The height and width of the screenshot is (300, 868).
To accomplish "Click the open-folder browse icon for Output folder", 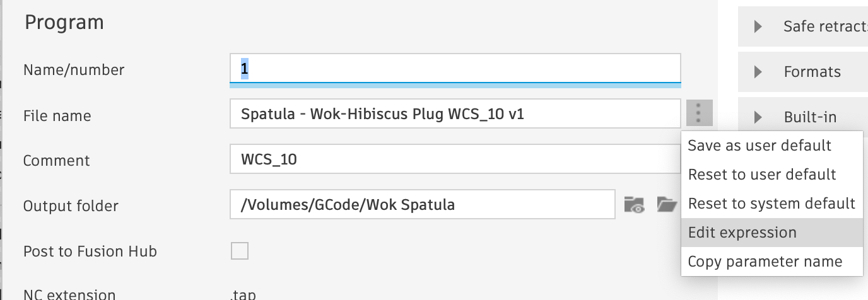I will coord(666,205).
